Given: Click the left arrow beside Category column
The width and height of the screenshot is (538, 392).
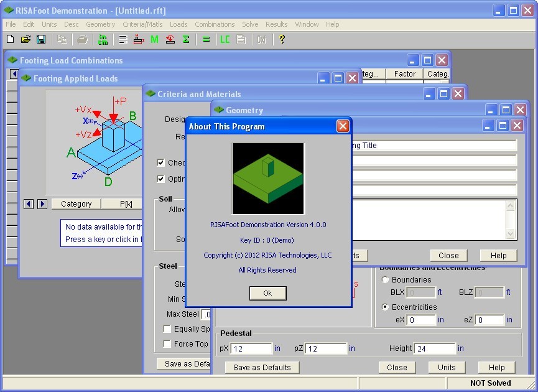Looking at the screenshot, I should click(x=29, y=204).
